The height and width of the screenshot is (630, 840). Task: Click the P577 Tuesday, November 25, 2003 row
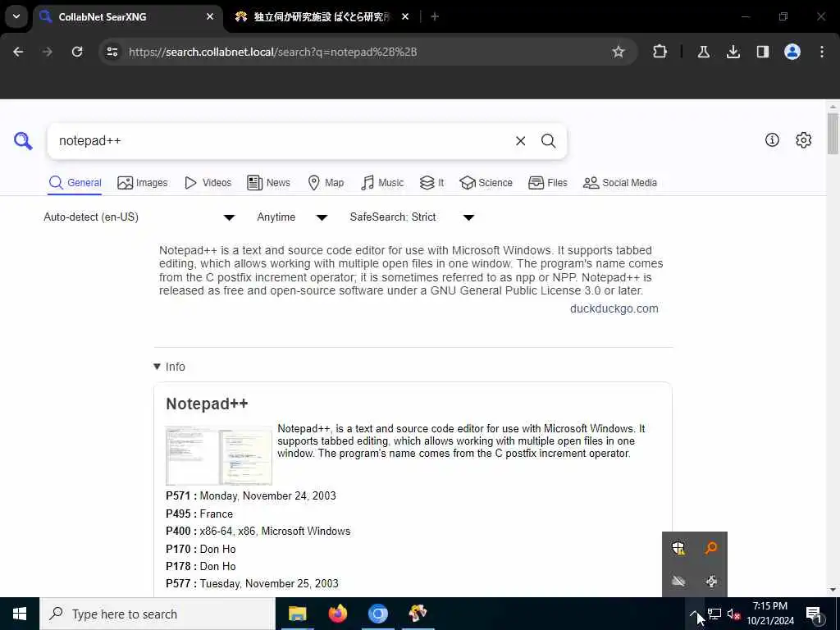(253, 583)
